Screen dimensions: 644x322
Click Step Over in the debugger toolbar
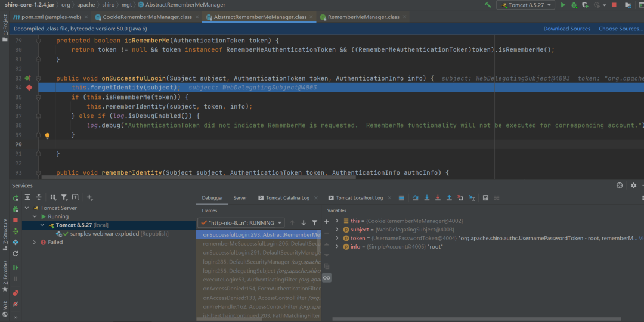(x=415, y=197)
